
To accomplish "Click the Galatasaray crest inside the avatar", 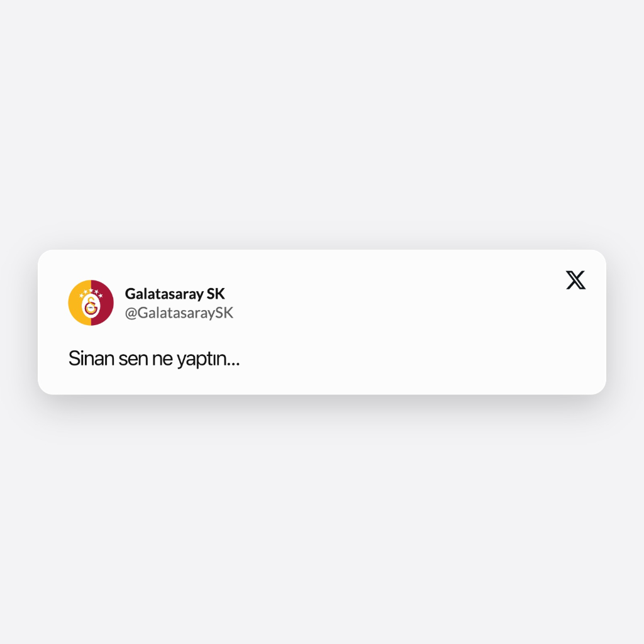I will (91, 306).
